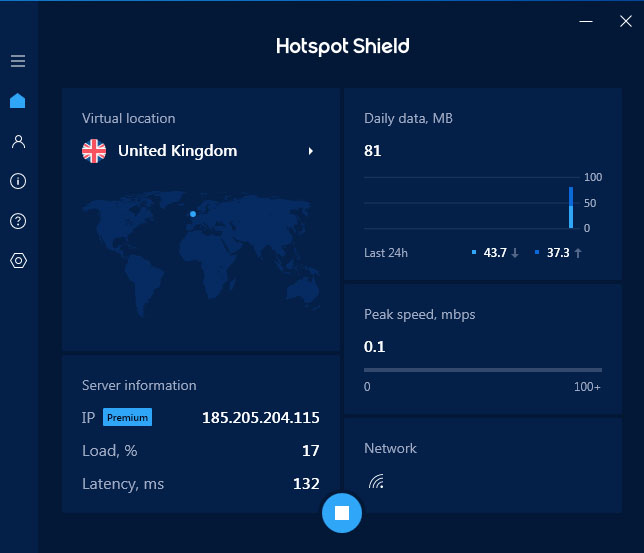Viewport: 644px width, 553px height.
Task: Click the daily data bar chart column
Action: pyautogui.click(x=571, y=207)
